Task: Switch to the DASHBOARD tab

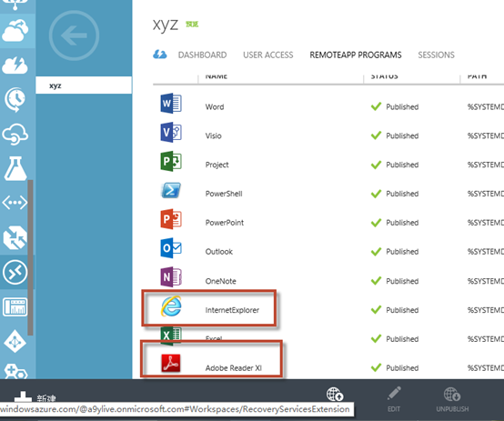Action: 202,55
